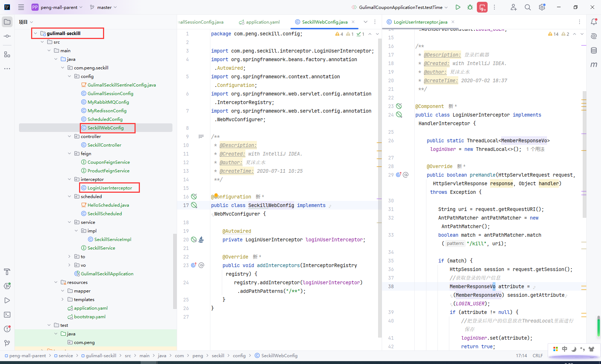Open run configuration dropdown
The image size is (601, 364).
point(400,7)
